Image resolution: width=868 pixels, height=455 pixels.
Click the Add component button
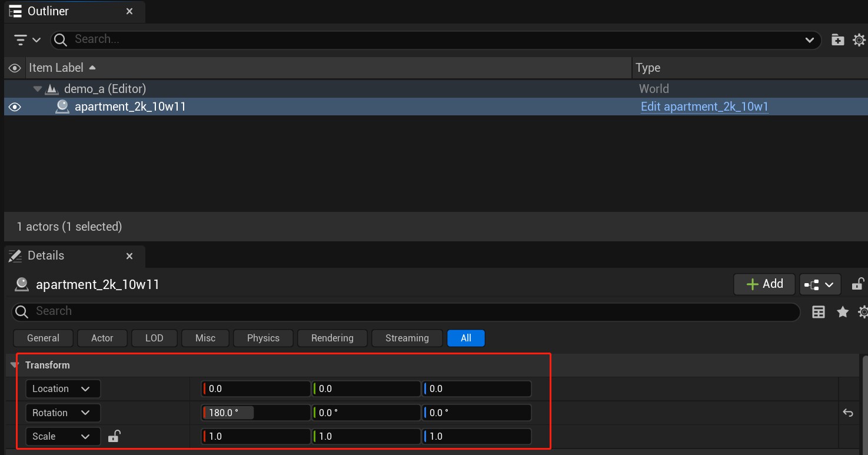click(764, 284)
